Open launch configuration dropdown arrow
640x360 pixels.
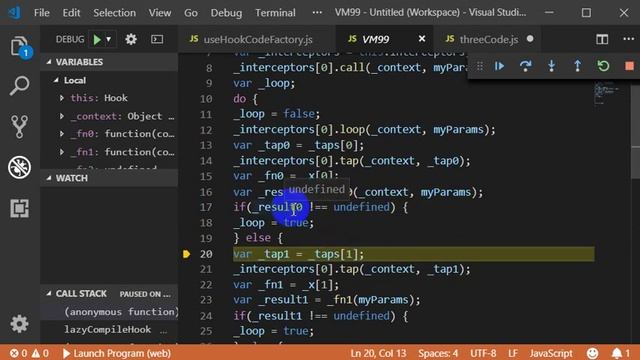click(109, 40)
